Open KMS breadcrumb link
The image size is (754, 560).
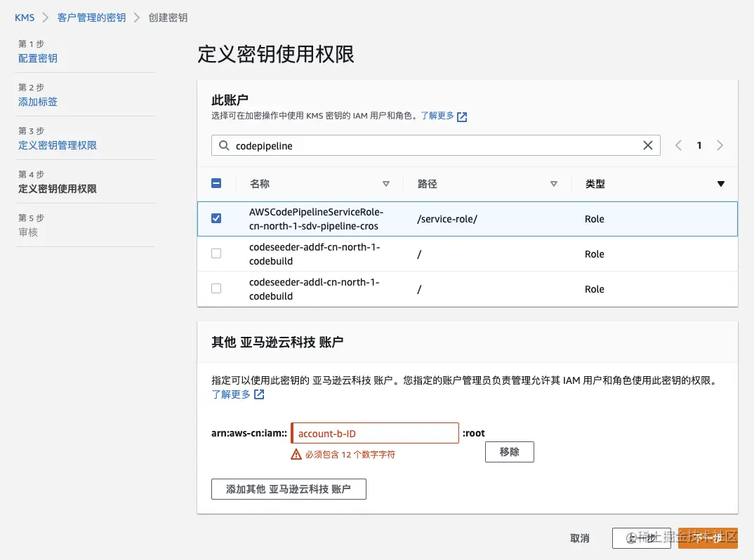[x=25, y=18]
